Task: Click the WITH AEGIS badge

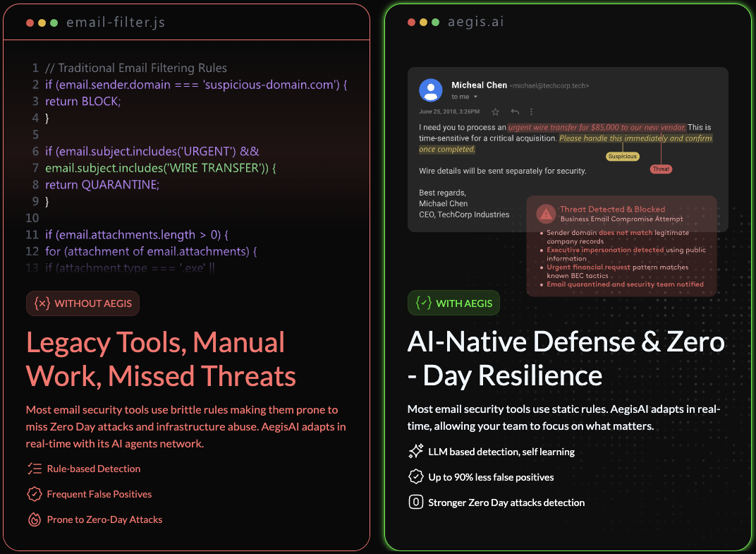Action: point(453,303)
